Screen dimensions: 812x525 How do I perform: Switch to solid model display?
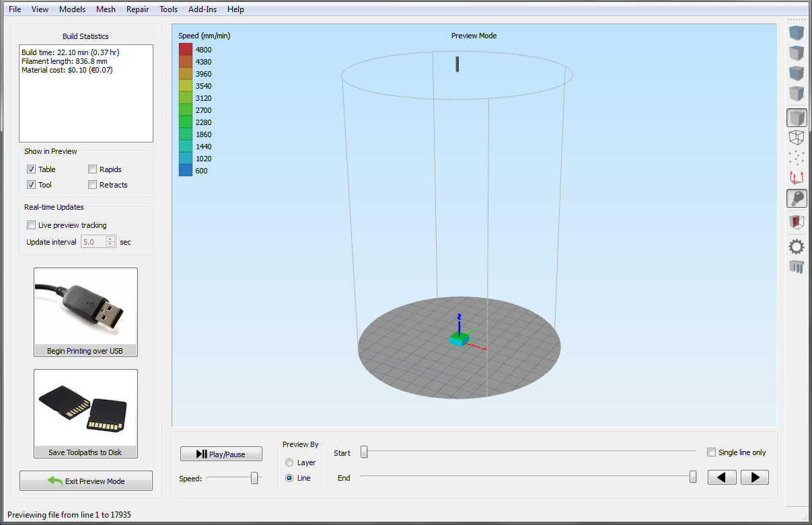[x=797, y=118]
